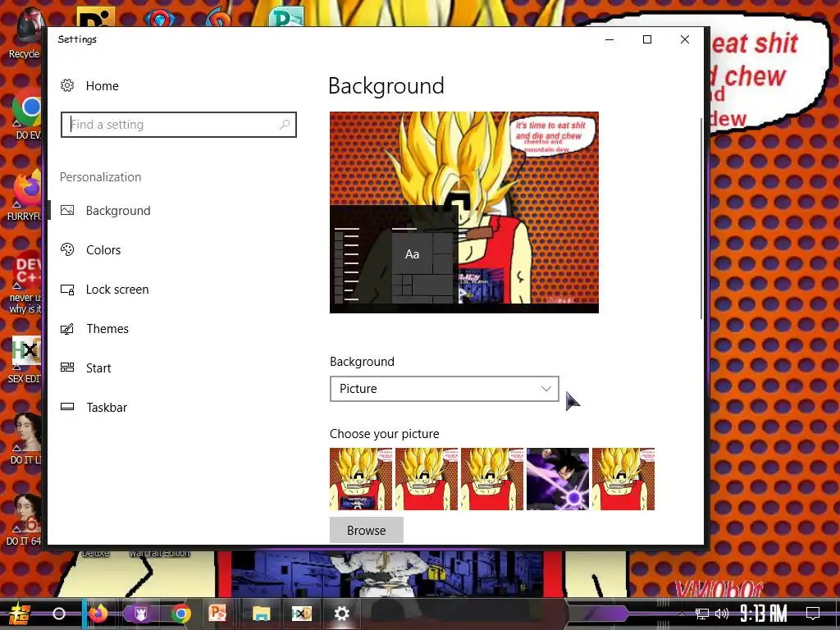Expand the Background type dropdown showing Picture

point(444,389)
